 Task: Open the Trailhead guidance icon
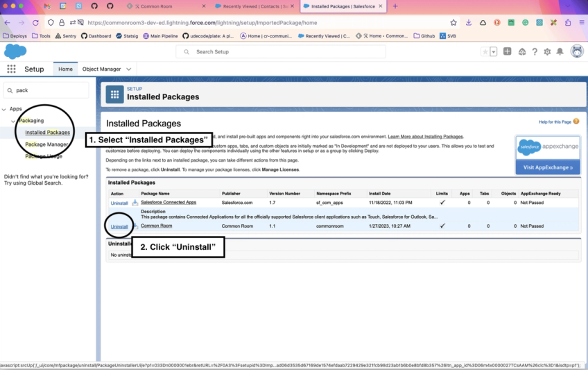522,52
